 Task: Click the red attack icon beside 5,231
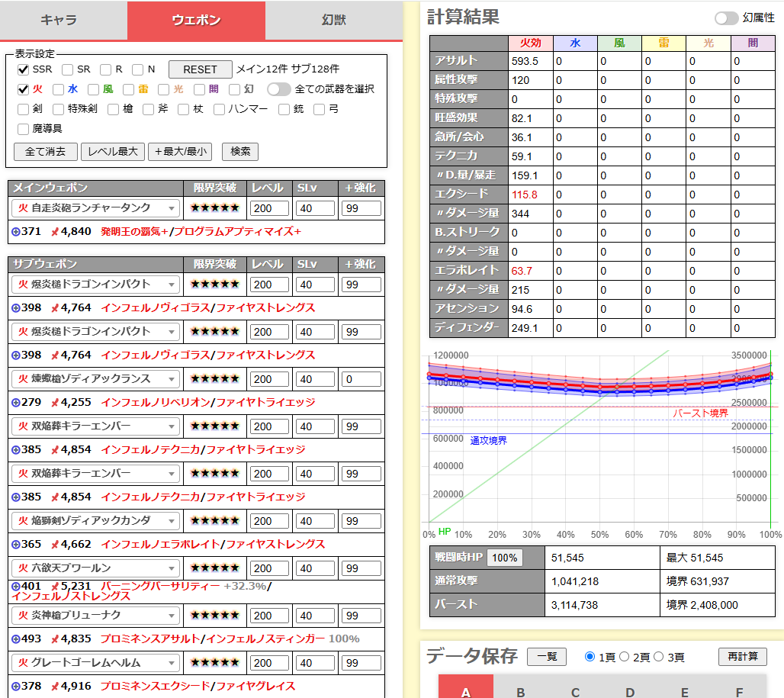[54, 586]
